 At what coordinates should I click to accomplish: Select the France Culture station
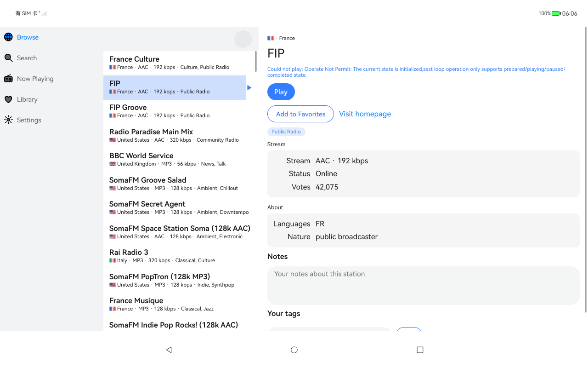click(x=175, y=63)
